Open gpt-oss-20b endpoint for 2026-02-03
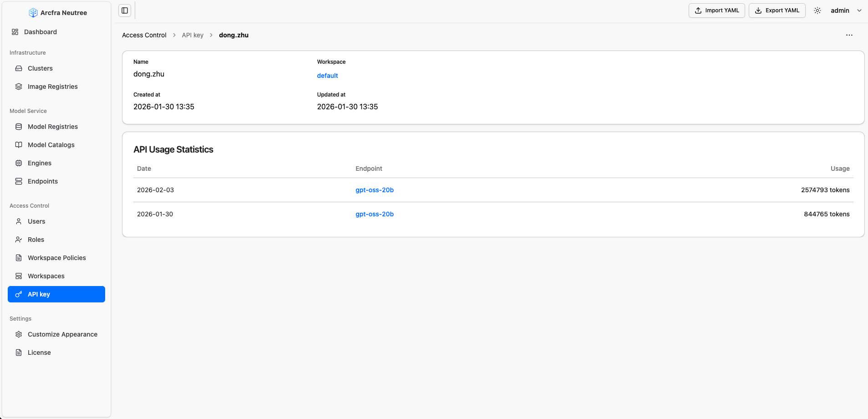 coord(374,190)
